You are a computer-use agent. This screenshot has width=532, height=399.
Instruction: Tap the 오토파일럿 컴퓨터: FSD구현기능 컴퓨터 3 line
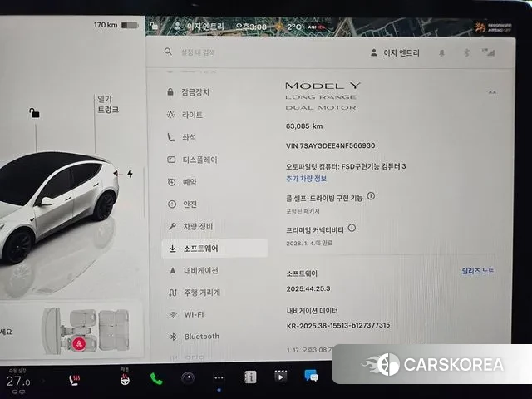click(346, 166)
